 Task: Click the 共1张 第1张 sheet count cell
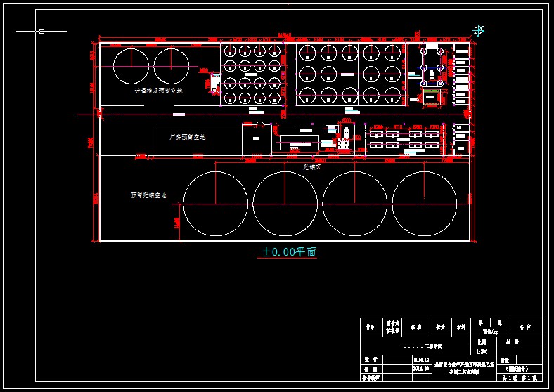click(520, 378)
